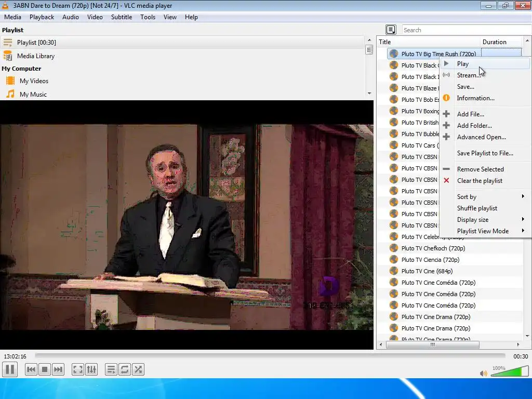Click globe icon beside Pluto TV Ciencia
Screen dimensions: 532x399
[x=394, y=260]
